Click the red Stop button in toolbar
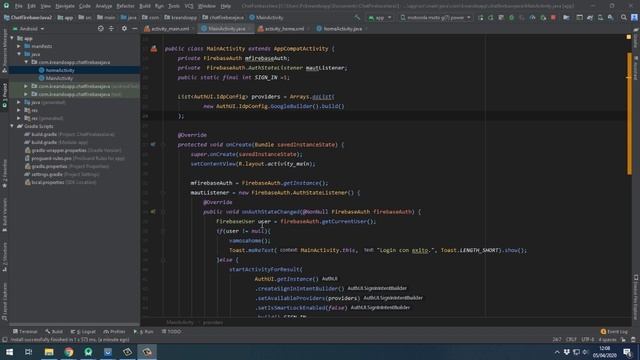The width and height of the screenshot is (640, 360). point(553,18)
